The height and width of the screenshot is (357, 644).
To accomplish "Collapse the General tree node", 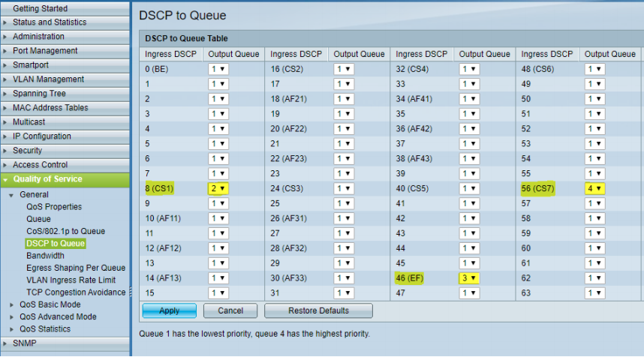I will click(x=11, y=195).
